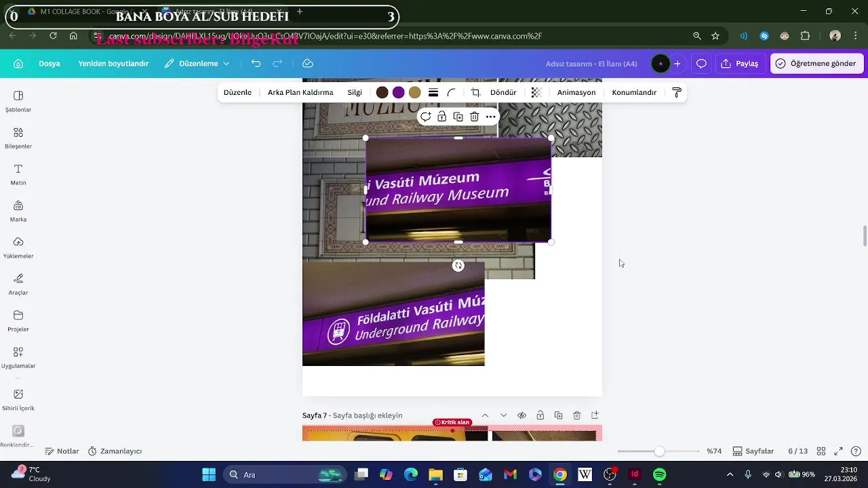The image size is (868, 488).
Task: Open the Şablonlar panel
Action: click(x=18, y=102)
